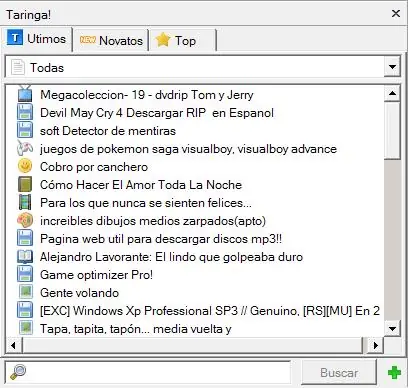Click vertical scrollbar up arrow

(392, 93)
